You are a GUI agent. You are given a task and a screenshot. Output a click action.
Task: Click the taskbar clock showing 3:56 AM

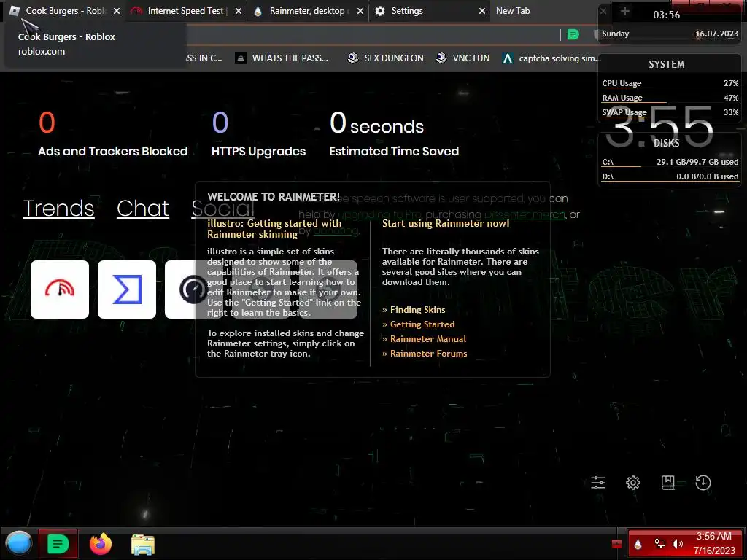[714, 543]
